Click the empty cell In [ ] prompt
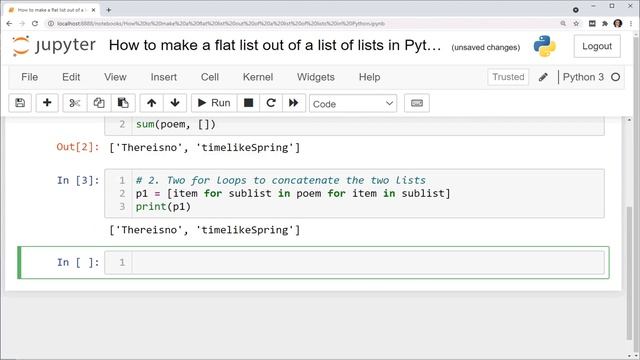 tap(78, 262)
